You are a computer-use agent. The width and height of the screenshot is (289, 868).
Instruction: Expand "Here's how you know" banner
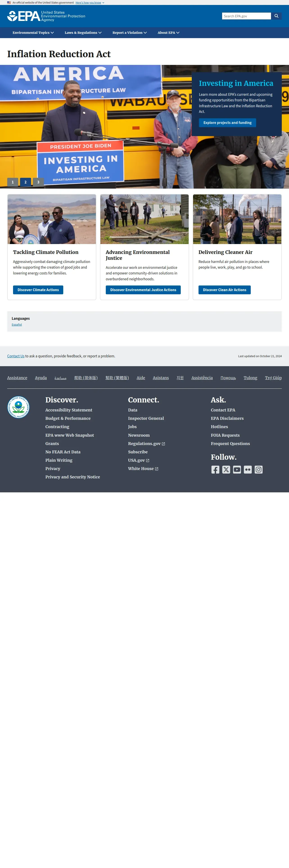[x=90, y=3]
